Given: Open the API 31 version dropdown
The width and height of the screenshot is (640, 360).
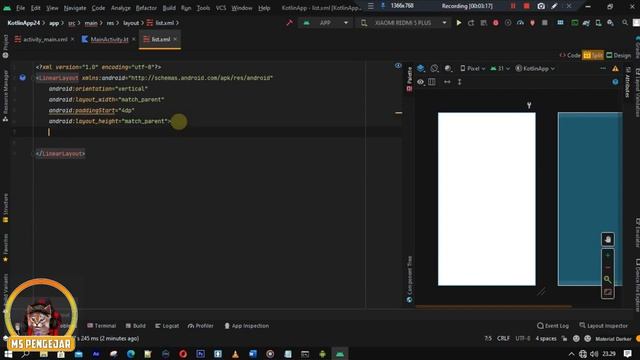Looking at the screenshot, I should [x=500, y=69].
